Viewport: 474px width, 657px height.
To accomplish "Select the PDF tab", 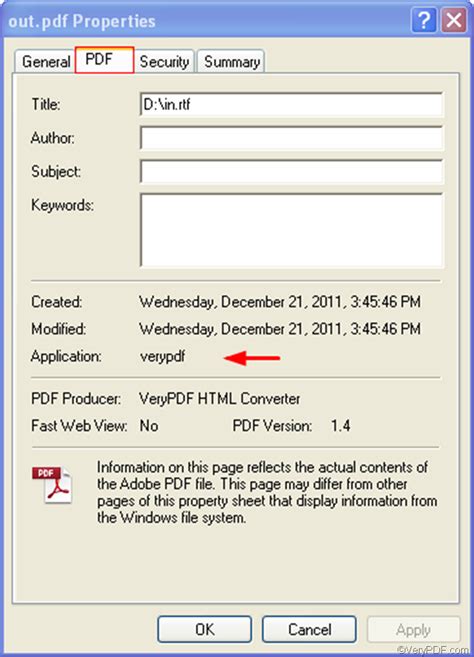I will [104, 60].
